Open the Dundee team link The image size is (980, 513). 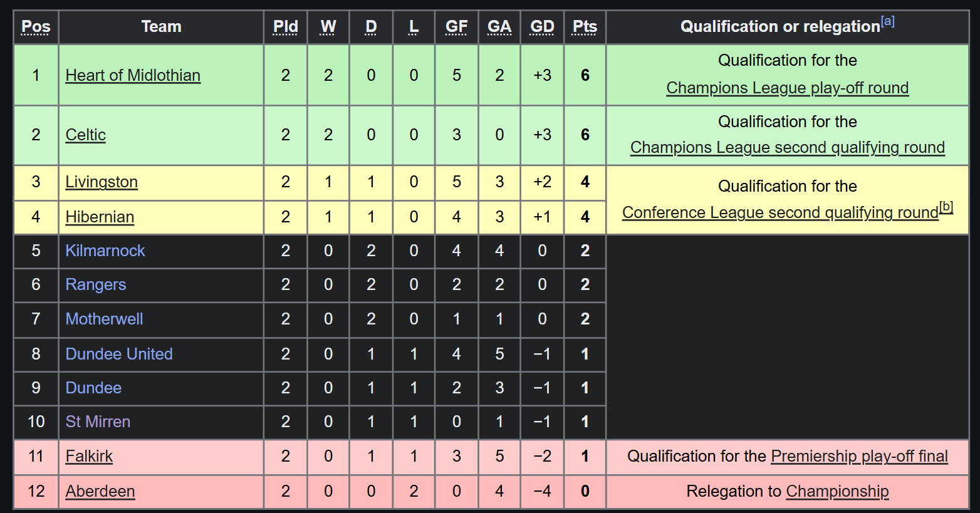coord(93,388)
